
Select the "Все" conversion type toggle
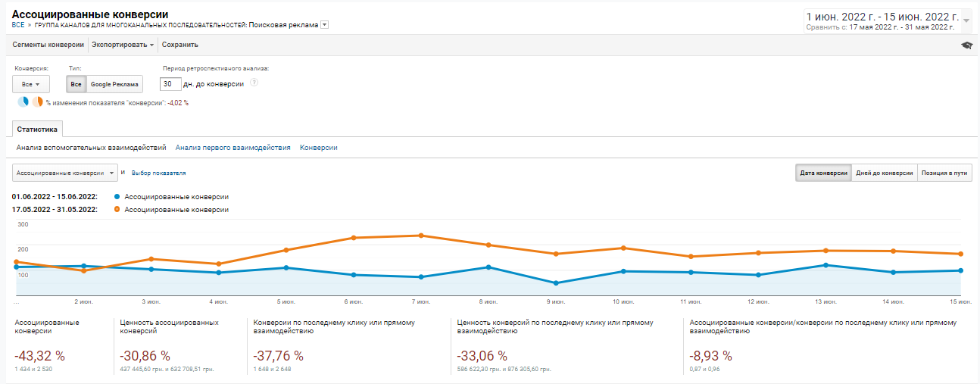tap(76, 84)
